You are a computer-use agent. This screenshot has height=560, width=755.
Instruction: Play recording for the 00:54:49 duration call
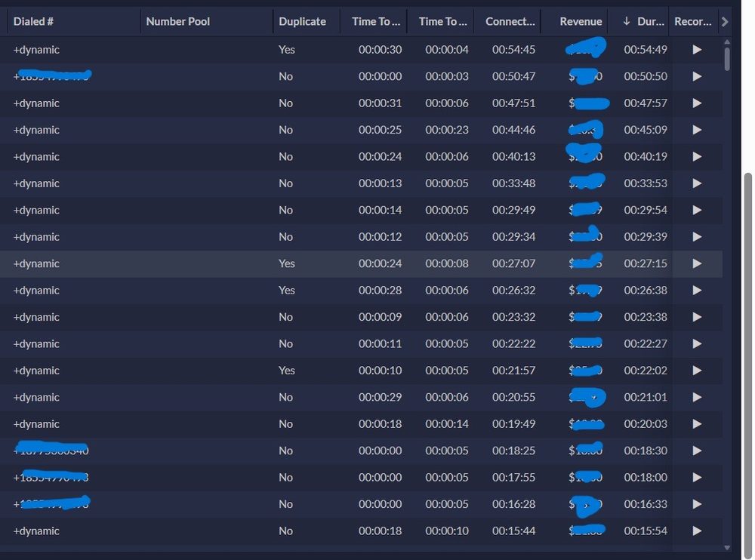click(x=697, y=50)
